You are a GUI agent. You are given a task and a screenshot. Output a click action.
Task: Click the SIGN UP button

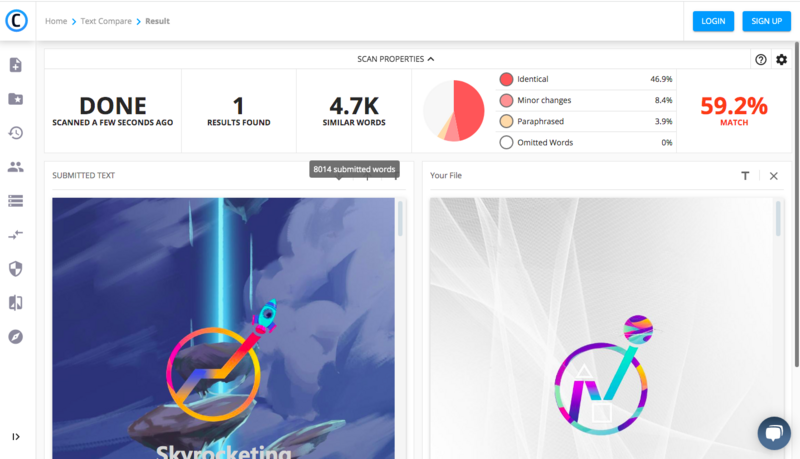pos(766,21)
